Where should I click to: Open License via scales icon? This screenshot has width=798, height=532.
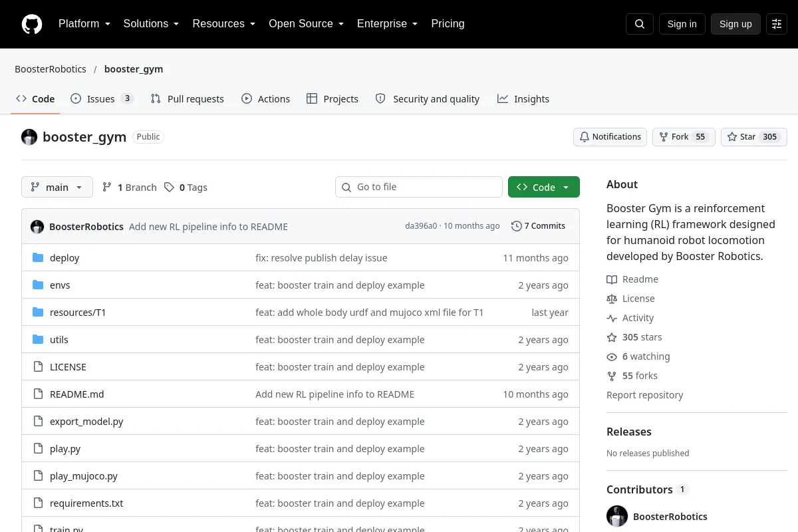point(612,299)
